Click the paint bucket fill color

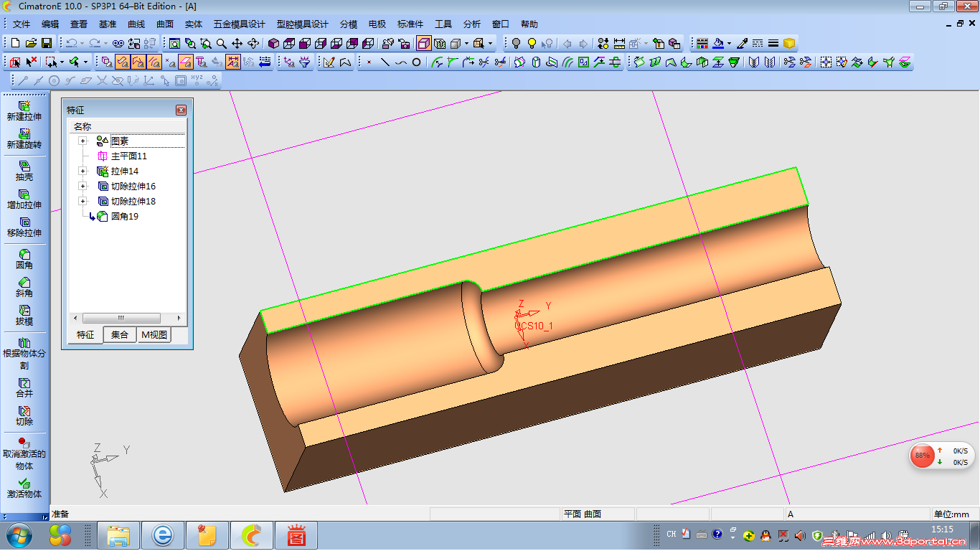click(x=717, y=43)
